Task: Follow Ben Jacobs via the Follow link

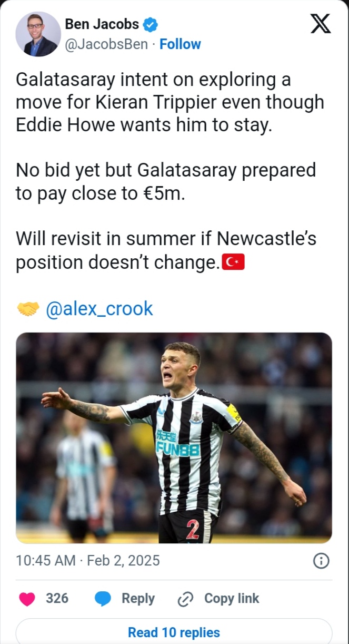Action: 180,44
